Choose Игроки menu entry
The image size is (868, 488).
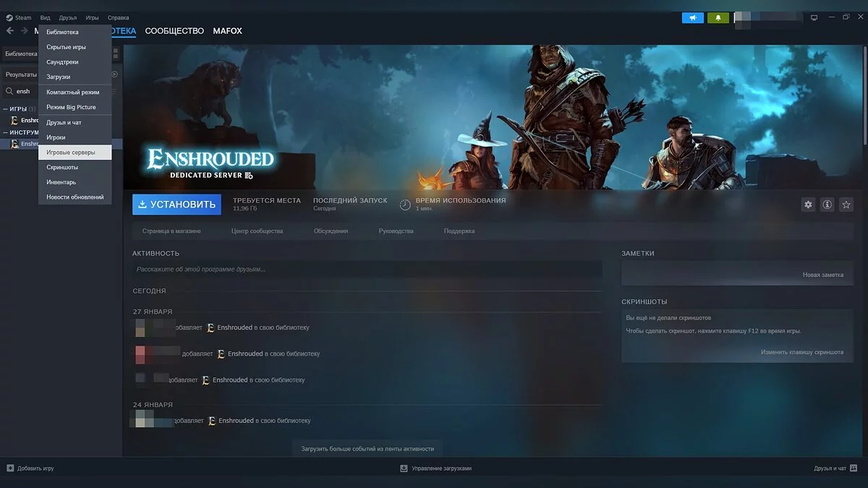pos(75,137)
